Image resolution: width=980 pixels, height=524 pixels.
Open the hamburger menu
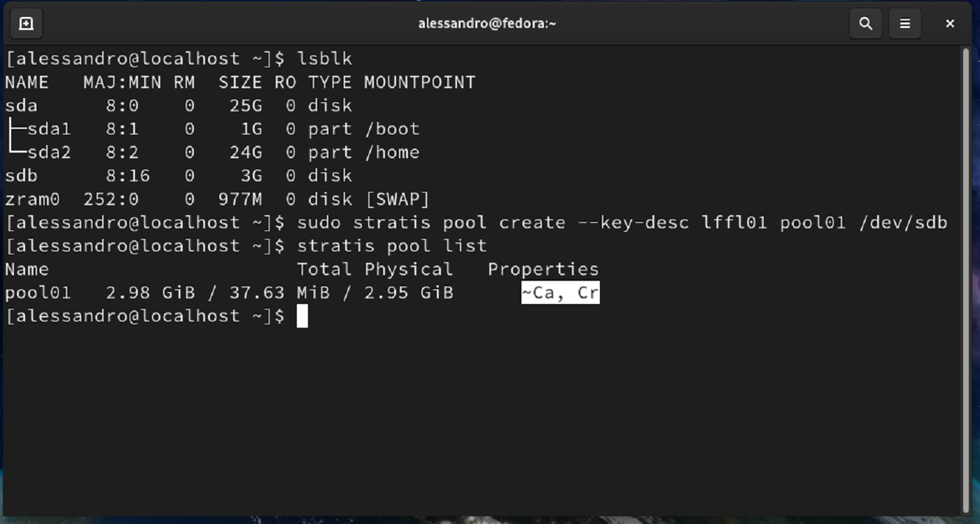pos(905,23)
